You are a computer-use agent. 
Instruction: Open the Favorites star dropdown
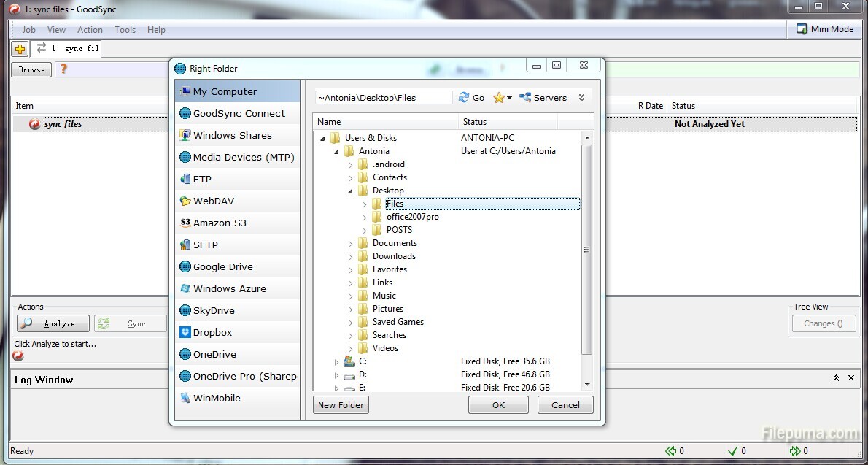point(503,97)
